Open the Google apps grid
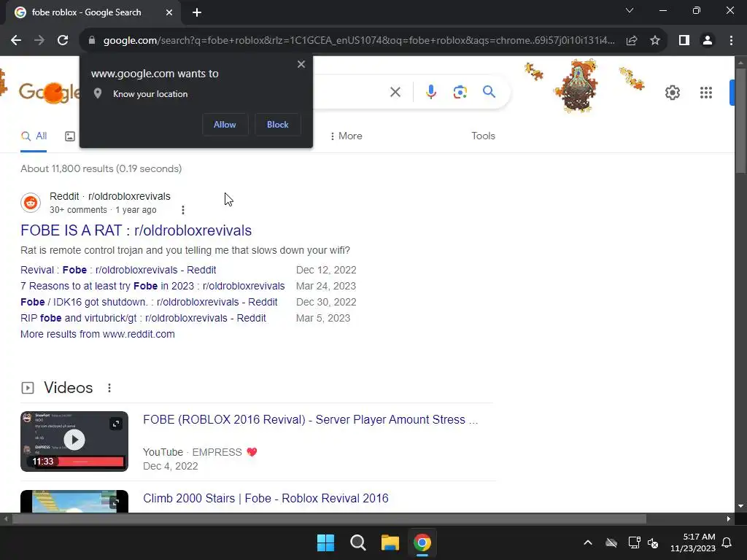Image resolution: width=747 pixels, height=560 pixels. click(x=706, y=93)
